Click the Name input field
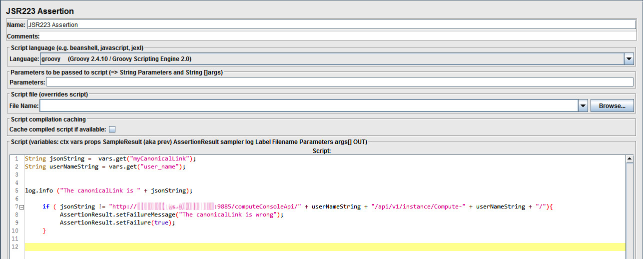Image resolution: width=644 pixels, height=259 pixels. pyautogui.click(x=331, y=24)
